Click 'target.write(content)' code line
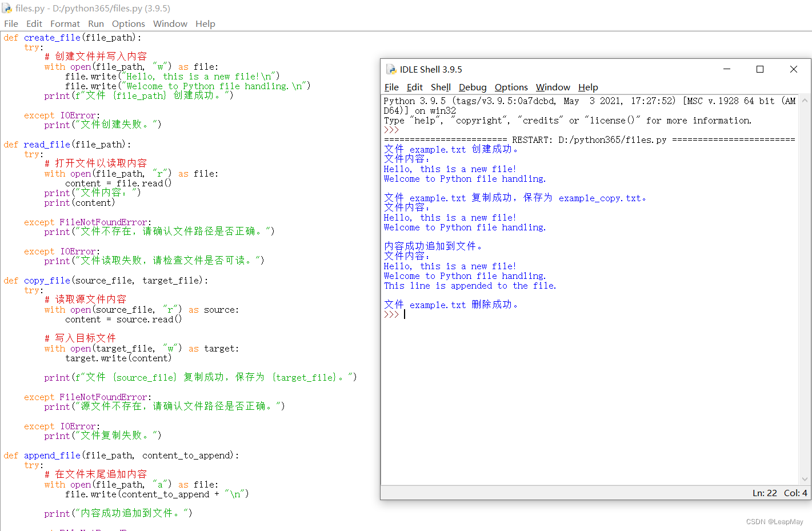This screenshot has width=812, height=531. point(118,358)
